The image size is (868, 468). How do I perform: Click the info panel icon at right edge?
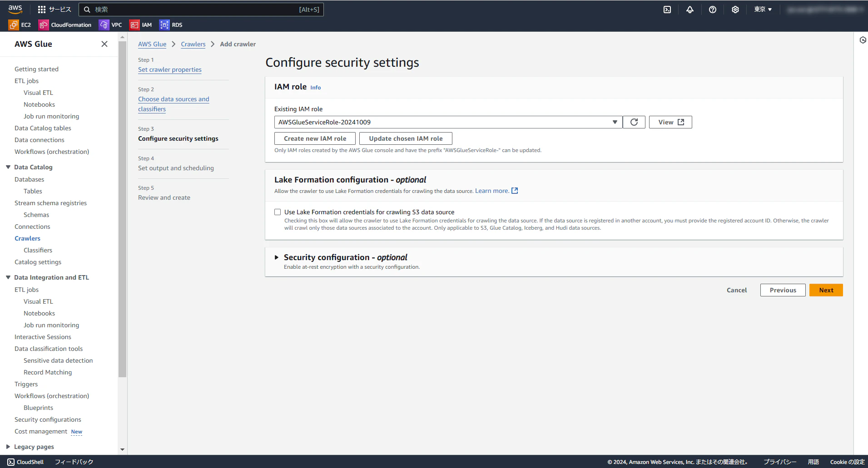coord(863,40)
